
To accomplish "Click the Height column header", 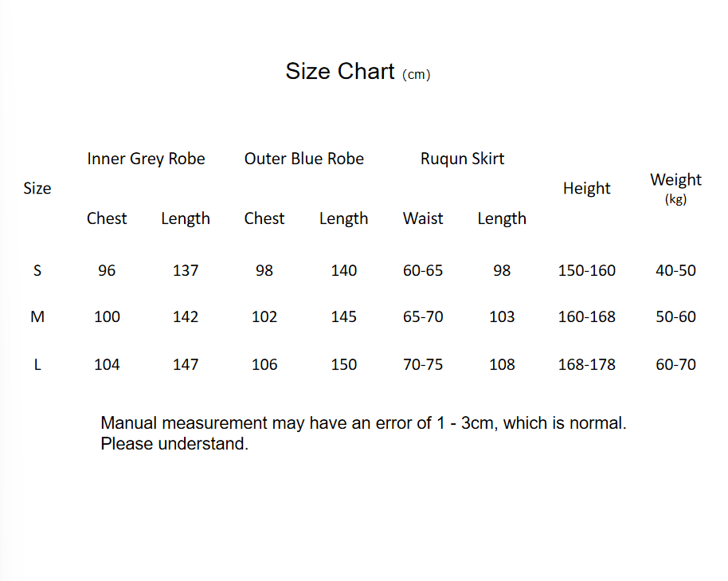I will (586, 189).
